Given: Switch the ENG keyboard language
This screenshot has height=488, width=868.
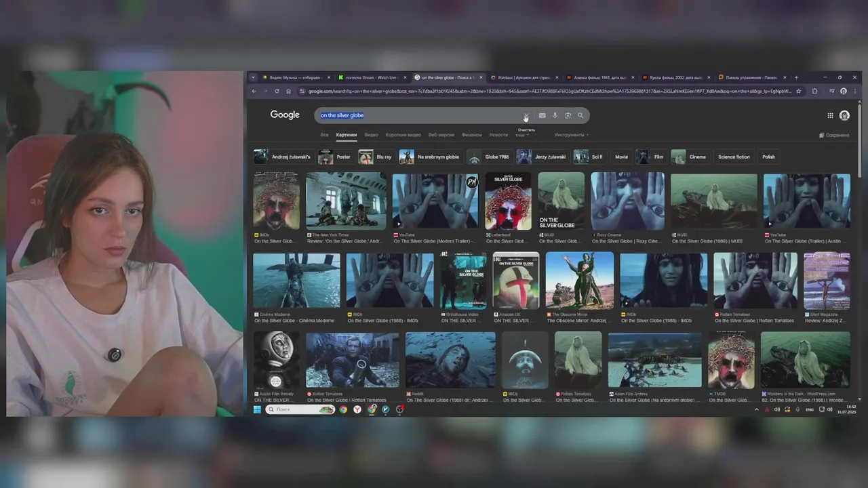Looking at the screenshot, I should (x=810, y=409).
